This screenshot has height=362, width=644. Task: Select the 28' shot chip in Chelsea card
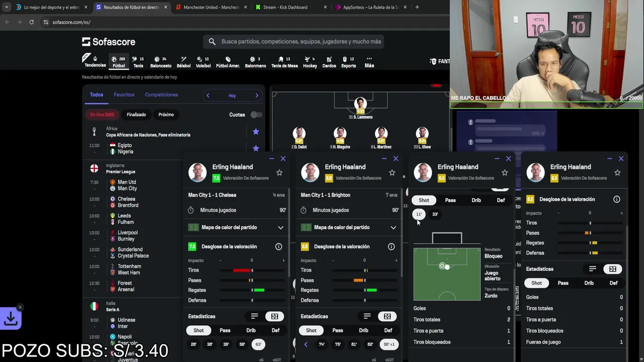coord(194,344)
